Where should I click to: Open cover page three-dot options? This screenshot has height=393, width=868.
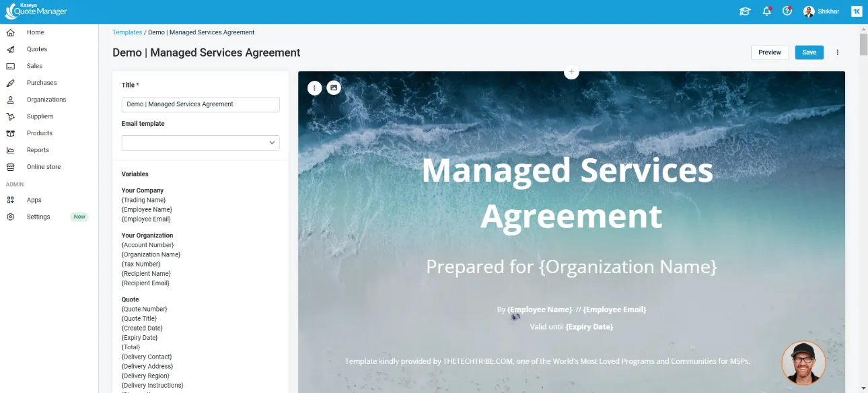coord(314,87)
